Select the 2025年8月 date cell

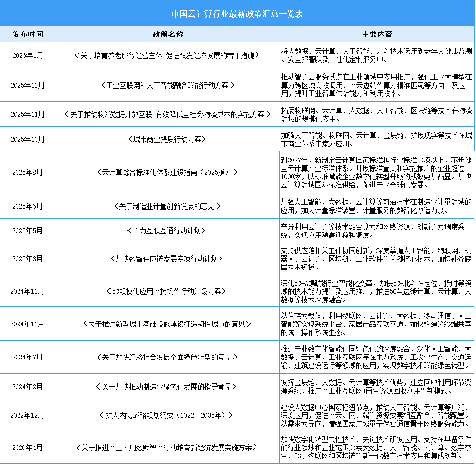pos(27,171)
